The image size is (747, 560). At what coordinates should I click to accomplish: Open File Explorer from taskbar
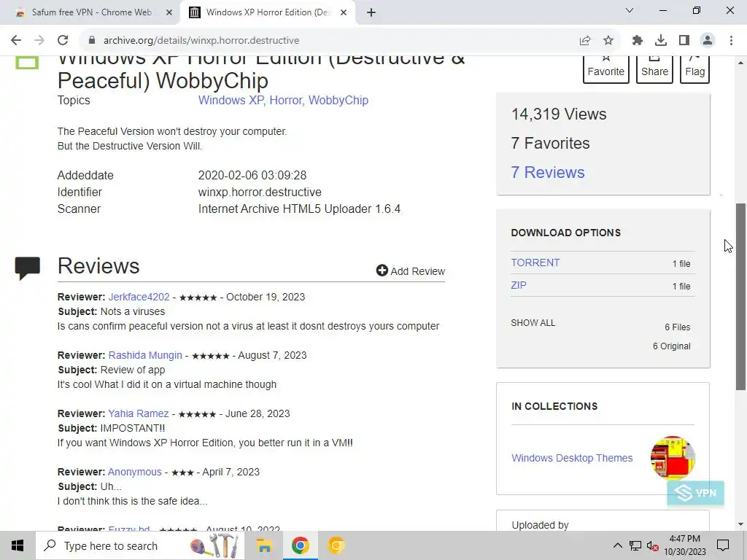[x=264, y=545]
